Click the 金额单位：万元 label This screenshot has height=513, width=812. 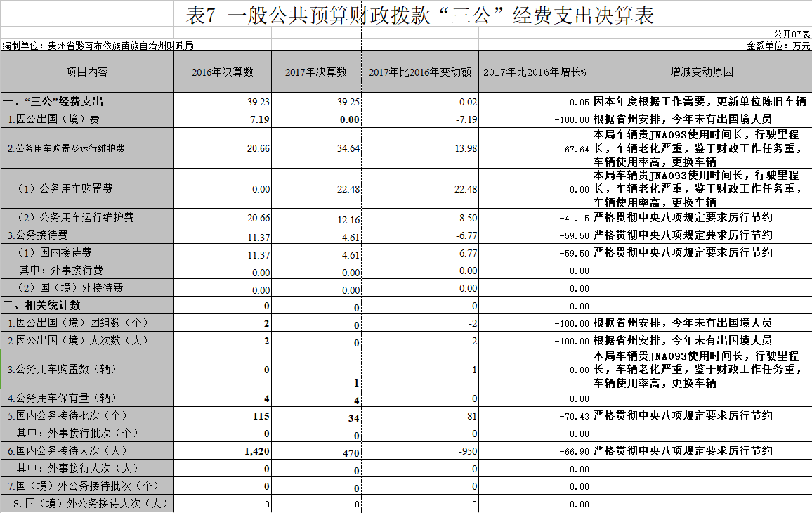[778, 46]
